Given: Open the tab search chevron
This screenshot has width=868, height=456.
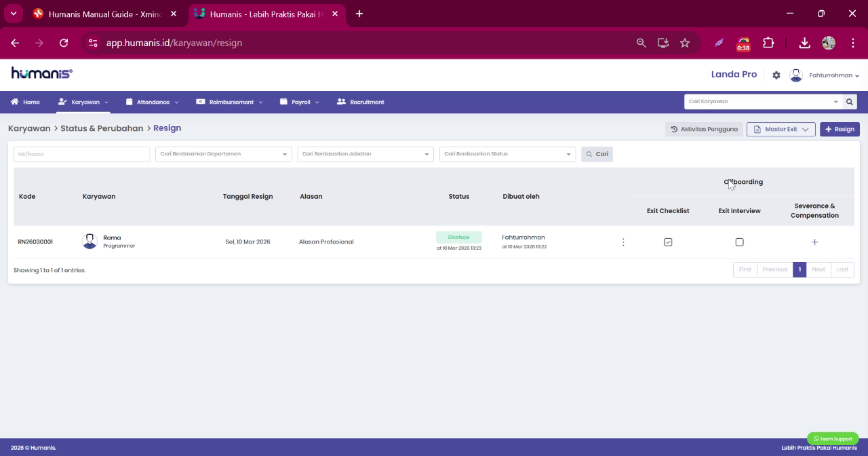Looking at the screenshot, I should [13, 14].
